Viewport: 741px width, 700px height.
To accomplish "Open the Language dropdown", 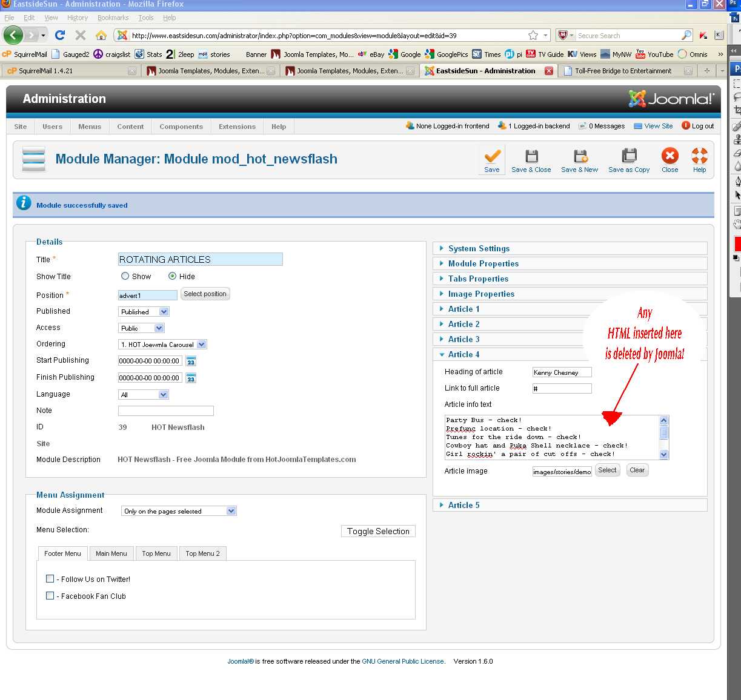I will (143, 395).
